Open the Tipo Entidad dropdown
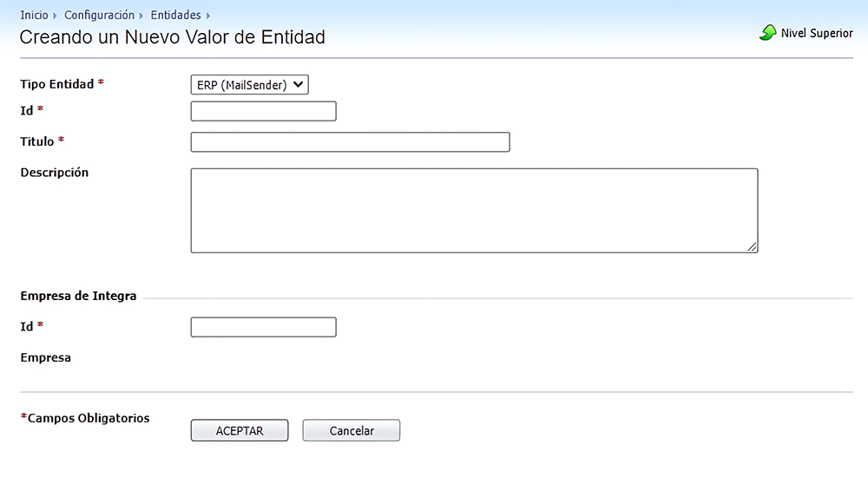 [249, 84]
